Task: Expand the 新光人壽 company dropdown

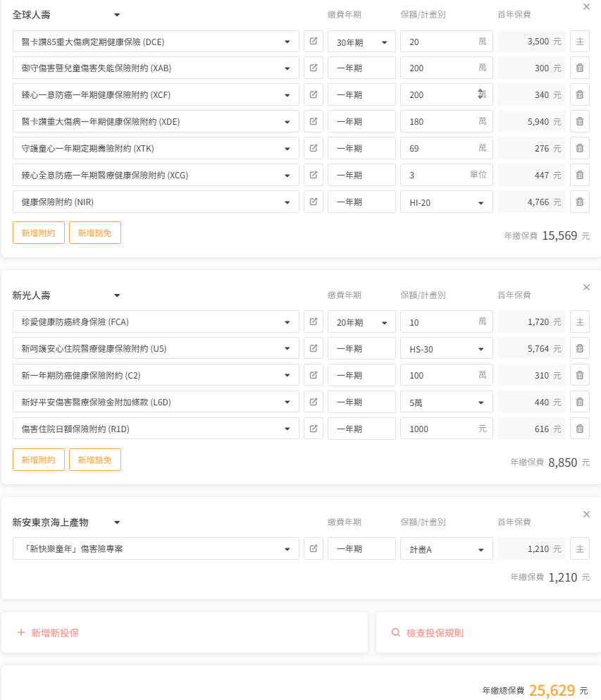Action: point(117,295)
